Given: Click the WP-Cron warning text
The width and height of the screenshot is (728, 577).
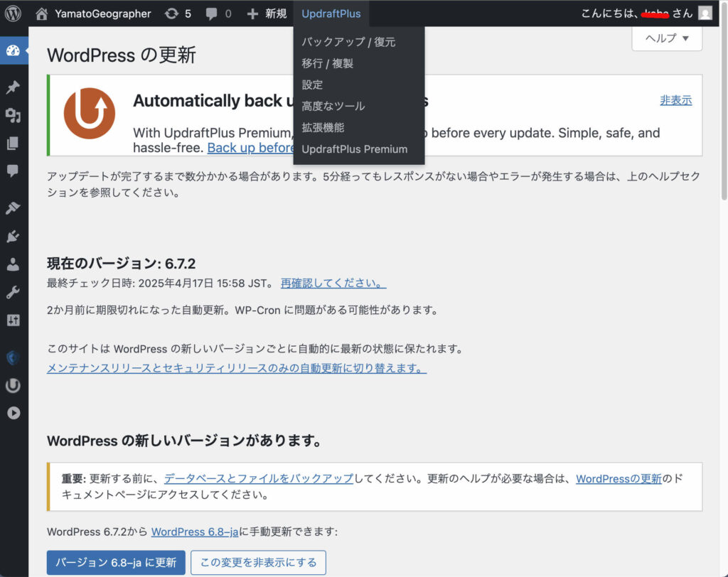Looking at the screenshot, I should [x=243, y=310].
